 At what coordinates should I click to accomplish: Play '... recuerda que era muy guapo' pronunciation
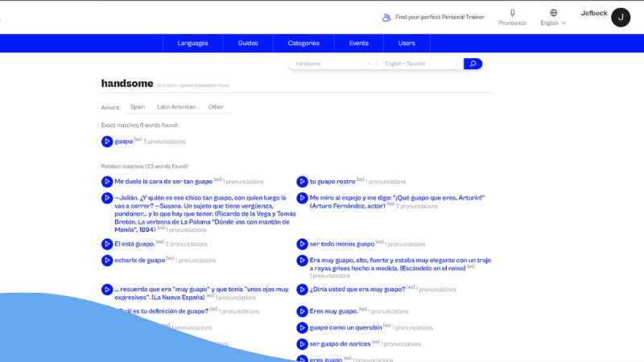(107, 290)
